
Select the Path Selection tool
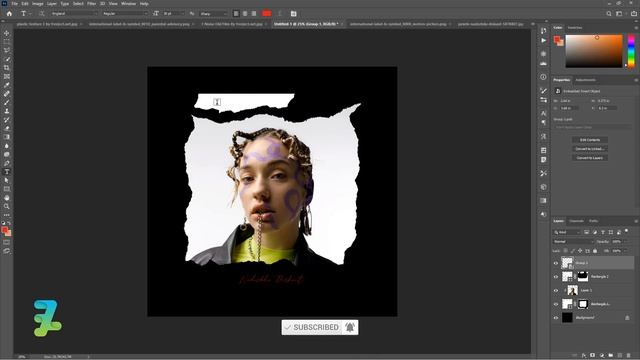coord(7,180)
